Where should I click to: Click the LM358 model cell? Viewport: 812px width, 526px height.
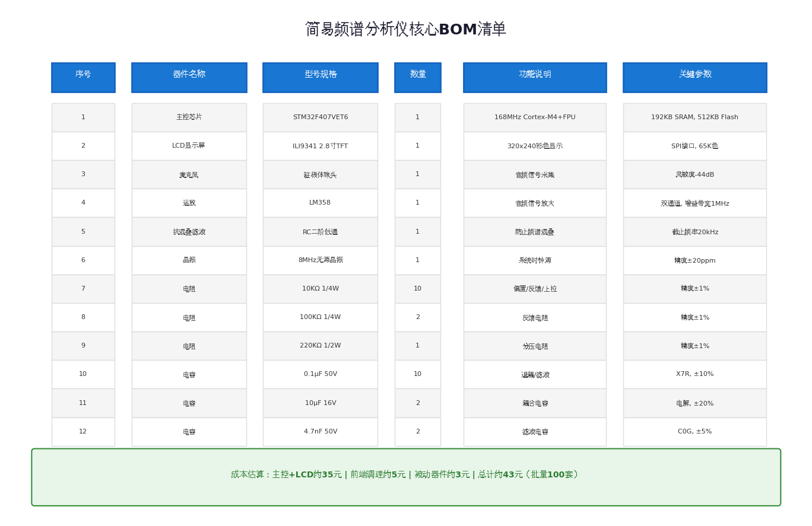click(x=321, y=203)
